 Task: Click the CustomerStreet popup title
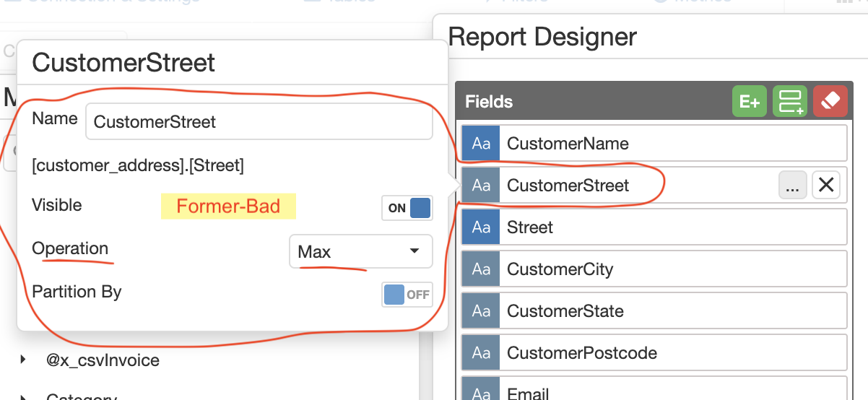[123, 63]
